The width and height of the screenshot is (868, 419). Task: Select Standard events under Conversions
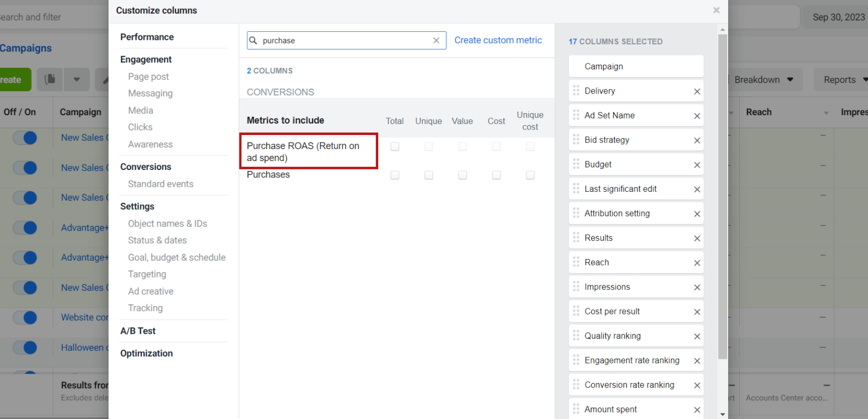[x=160, y=184]
